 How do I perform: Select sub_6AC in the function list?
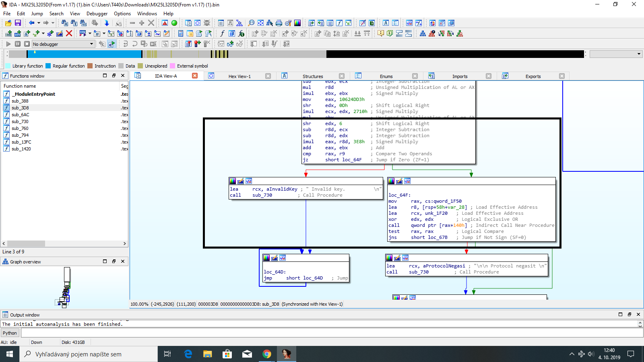coord(20,115)
